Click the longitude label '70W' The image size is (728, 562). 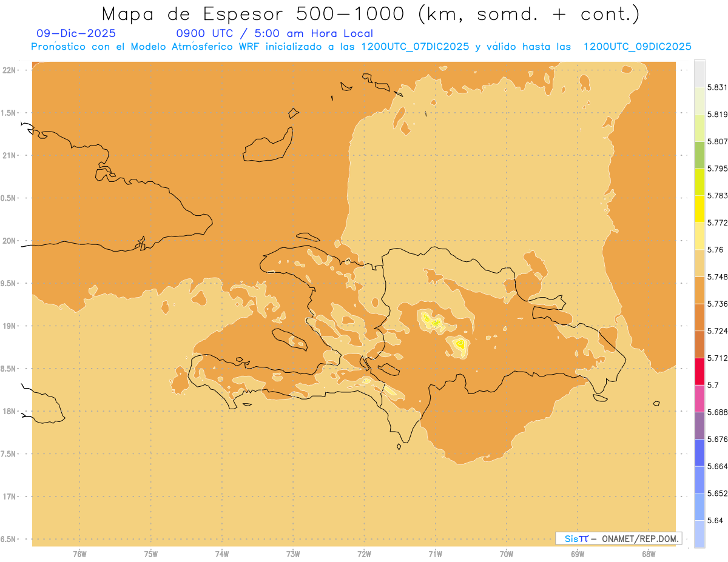507,554
